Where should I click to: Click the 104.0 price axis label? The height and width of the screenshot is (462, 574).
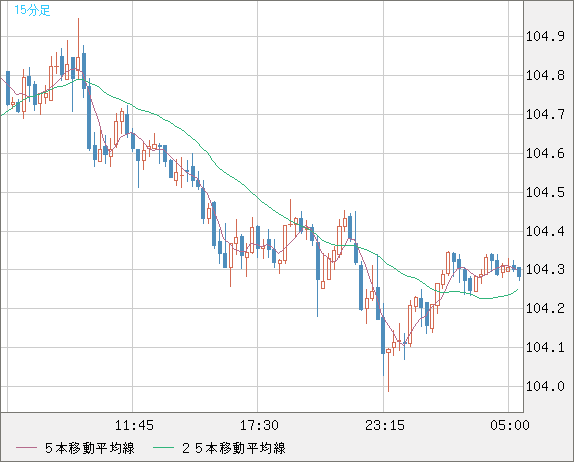point(545,386)
